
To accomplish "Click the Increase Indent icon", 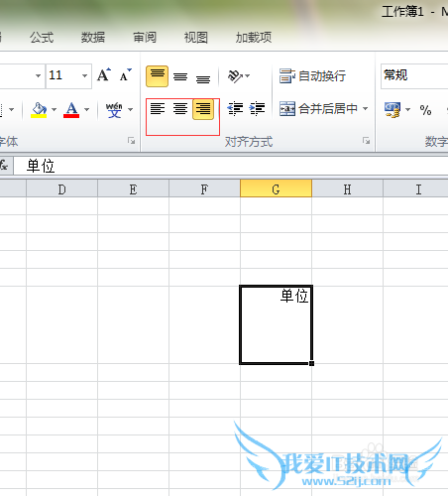I will tap(257, 109).
